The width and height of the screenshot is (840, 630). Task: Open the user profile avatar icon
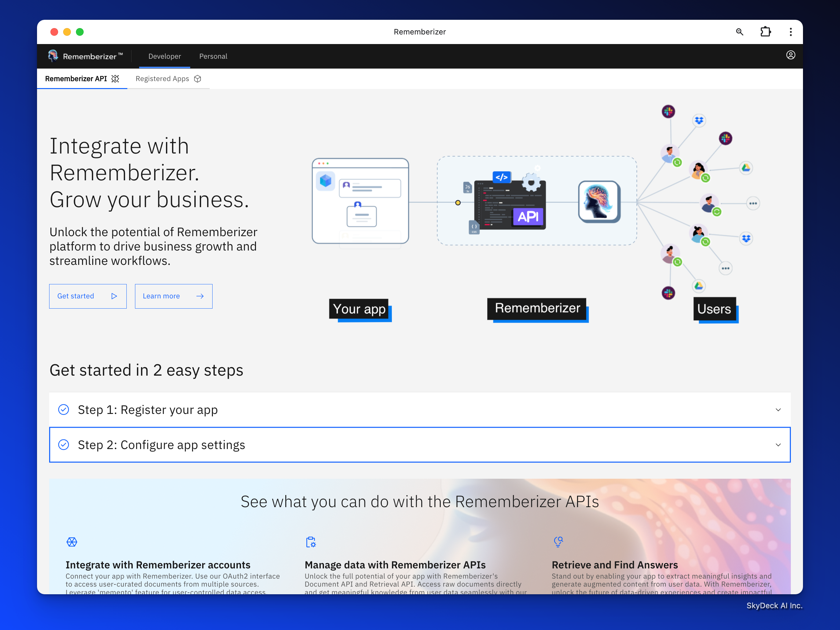790,56
